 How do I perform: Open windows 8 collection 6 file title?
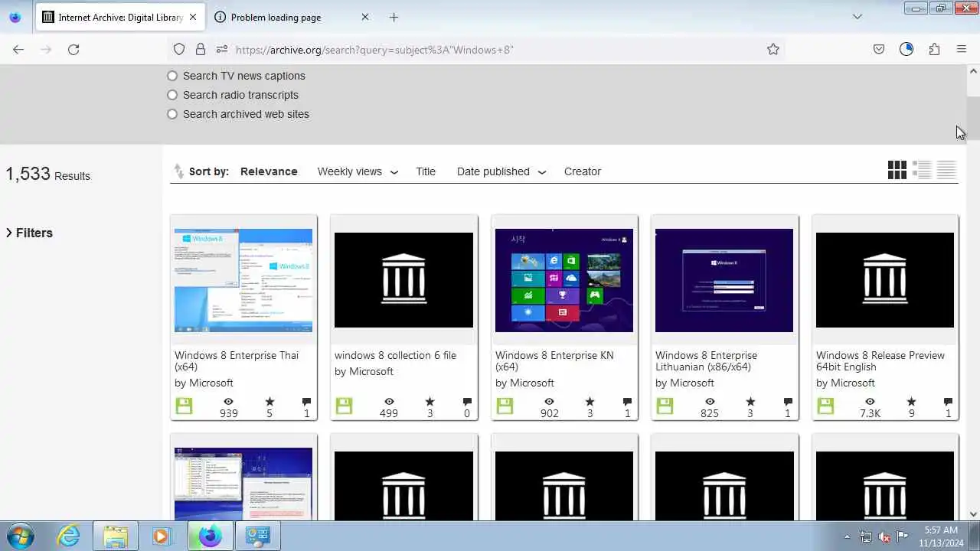point(395,355)
